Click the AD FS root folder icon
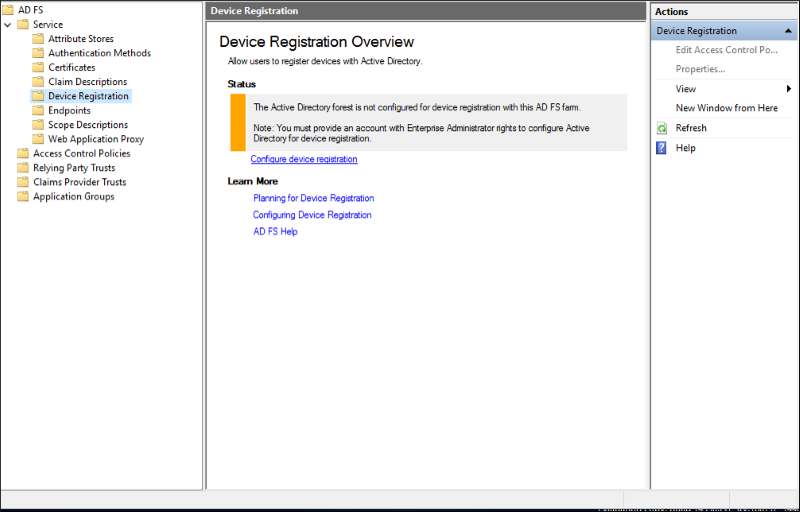The width and height of the screenshot is (800, 512). tap(9, 10)
